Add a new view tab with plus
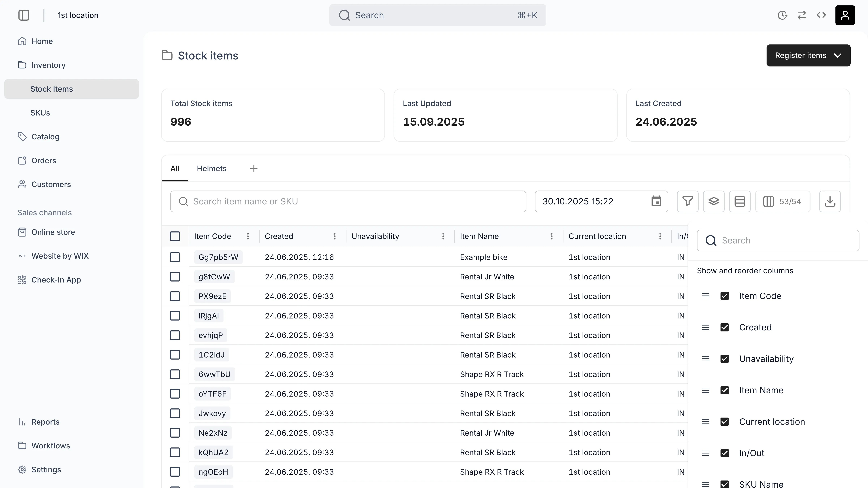Viewport: 868px width, 488px height. 254,168
